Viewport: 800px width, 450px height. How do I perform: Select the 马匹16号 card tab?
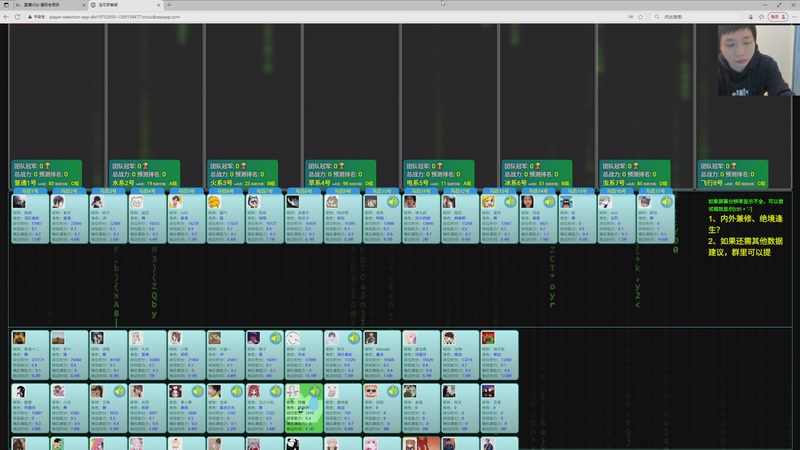pyautogui.click(x=616, y=191)
